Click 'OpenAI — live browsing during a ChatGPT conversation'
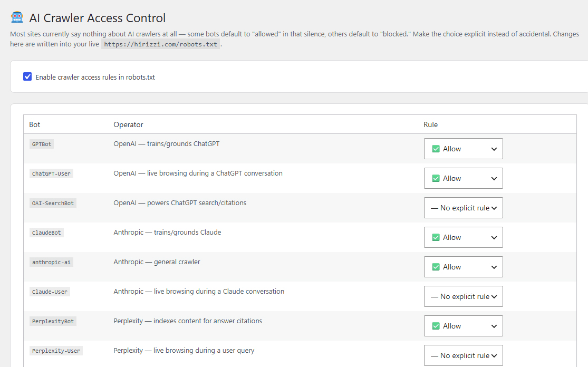Screen dimensions: 588x367 pos(198,173)
